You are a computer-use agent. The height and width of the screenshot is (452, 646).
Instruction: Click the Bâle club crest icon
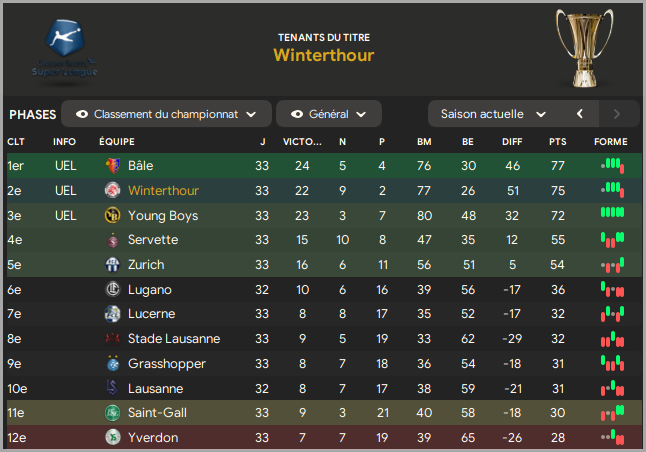click(x=112, y=166)
